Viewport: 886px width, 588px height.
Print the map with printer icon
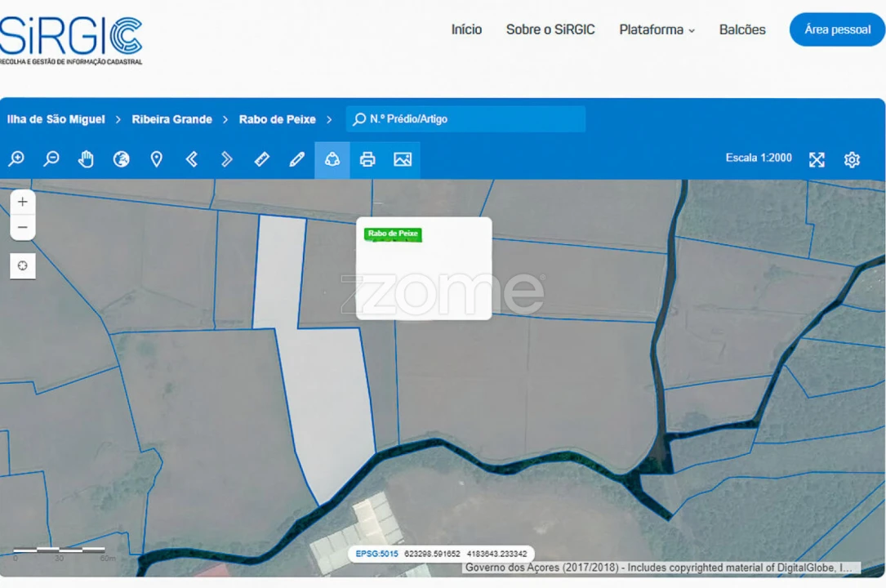click(x=367, y=159)
